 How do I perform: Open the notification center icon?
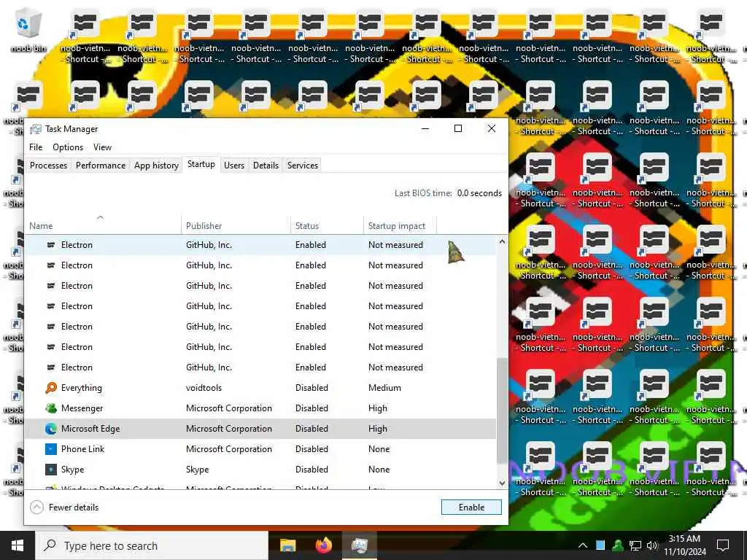tap(723, 545)
